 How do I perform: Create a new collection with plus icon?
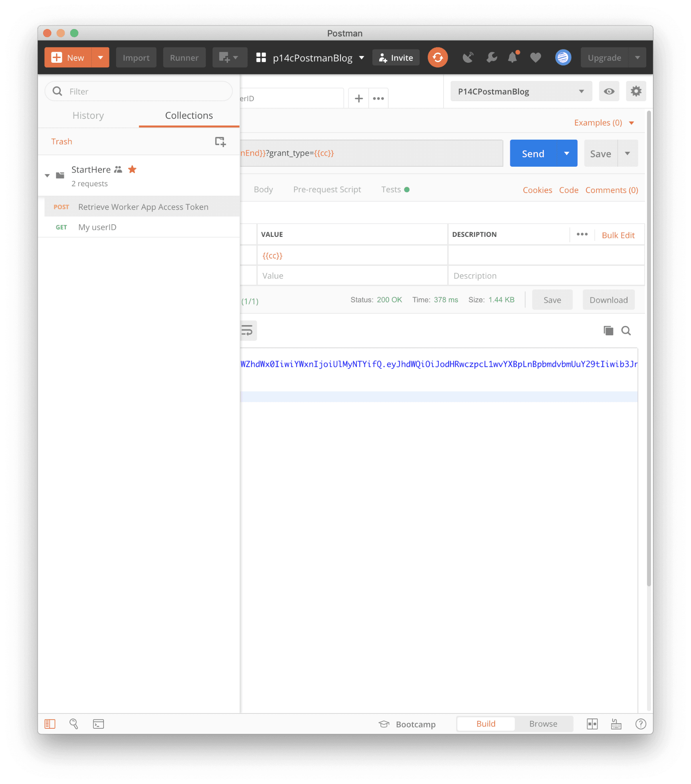[220, 142]
